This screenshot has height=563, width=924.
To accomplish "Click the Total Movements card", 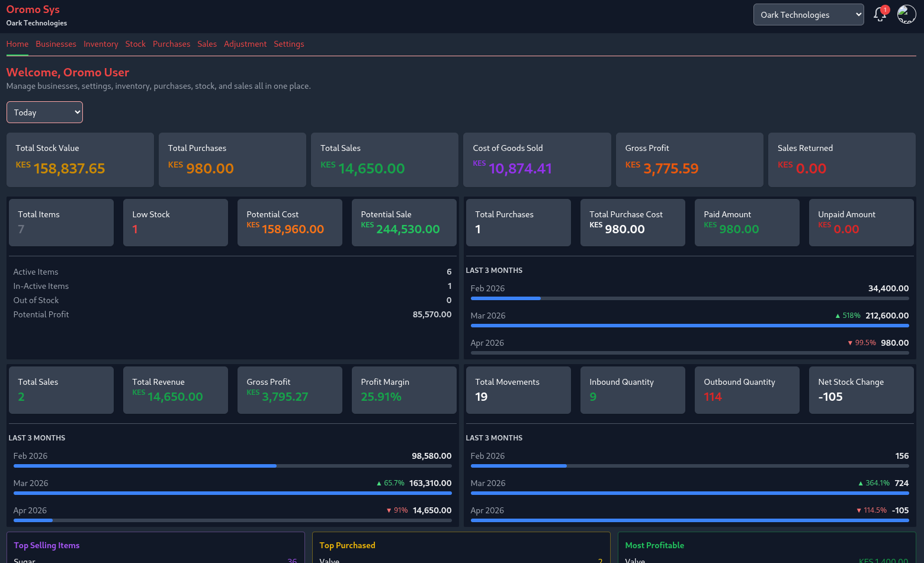I will tap(518, 390).
